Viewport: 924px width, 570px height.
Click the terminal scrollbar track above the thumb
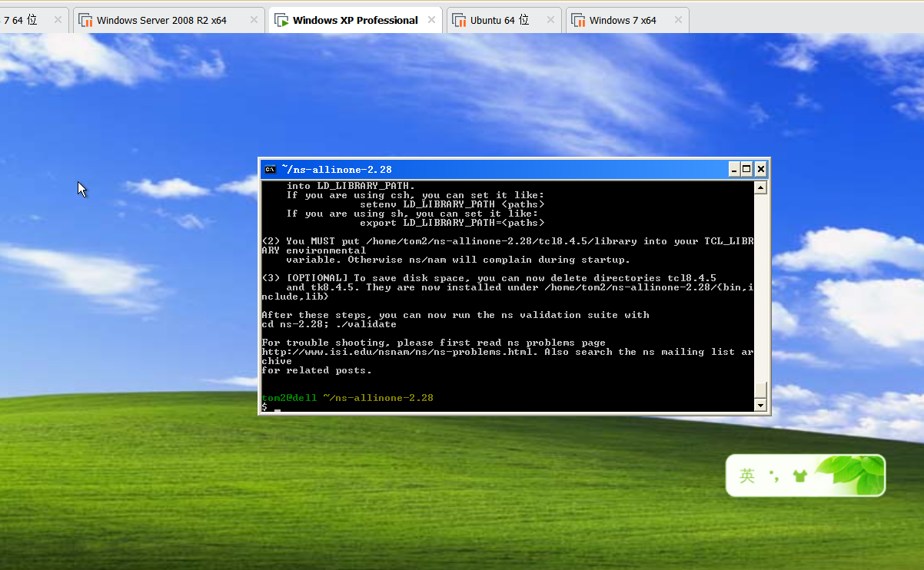coord(760,288)
